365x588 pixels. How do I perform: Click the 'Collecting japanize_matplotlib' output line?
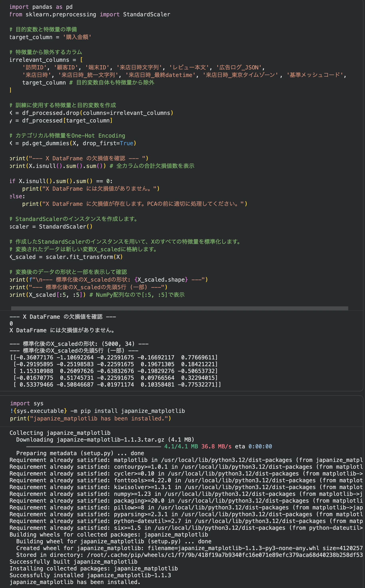(x=60, y=433)
